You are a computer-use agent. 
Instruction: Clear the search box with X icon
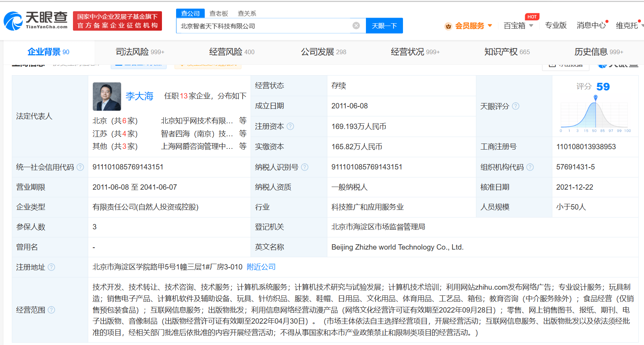tap(356, 26)
